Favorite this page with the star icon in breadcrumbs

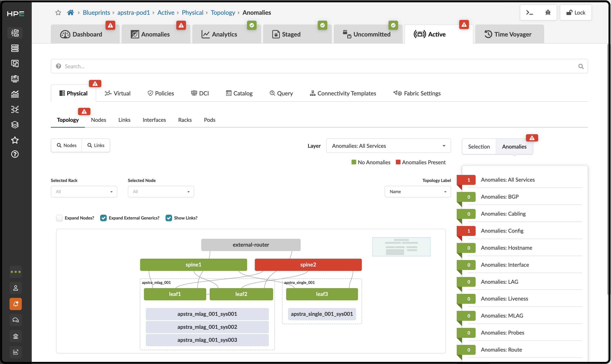58,12
